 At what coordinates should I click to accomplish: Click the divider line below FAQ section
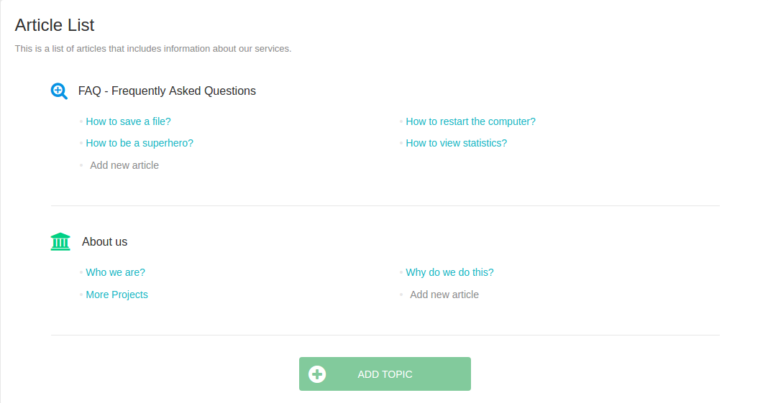pyautogui.click(x=385, y=206)
